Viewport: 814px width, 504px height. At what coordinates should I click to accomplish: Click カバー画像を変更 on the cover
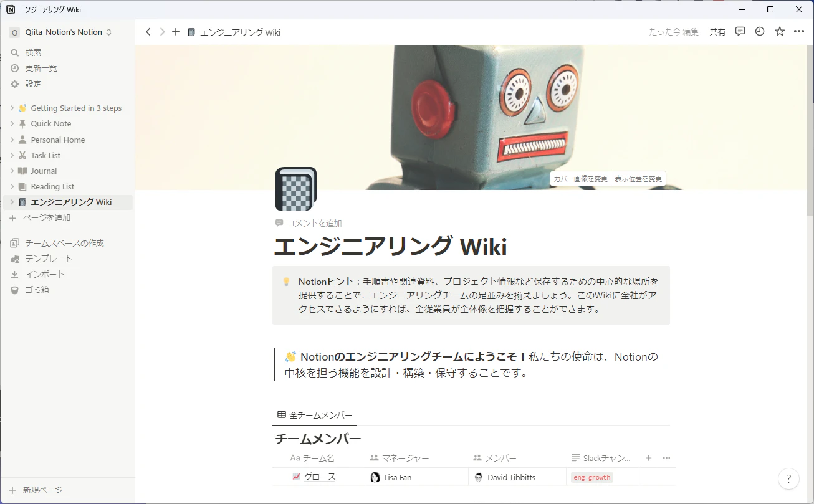click(580, 179)
